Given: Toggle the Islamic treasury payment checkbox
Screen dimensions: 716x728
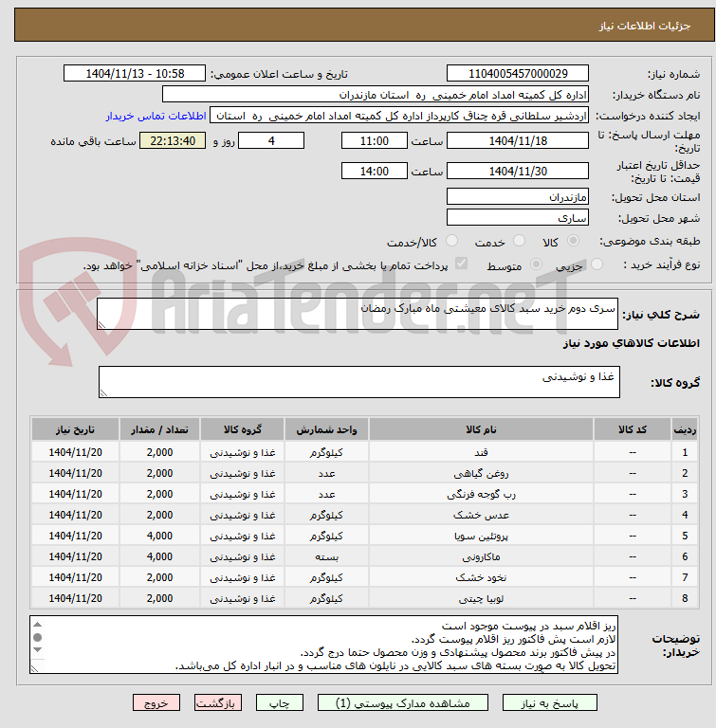Looking at the screenshot, I should click(x=461, y=264).
